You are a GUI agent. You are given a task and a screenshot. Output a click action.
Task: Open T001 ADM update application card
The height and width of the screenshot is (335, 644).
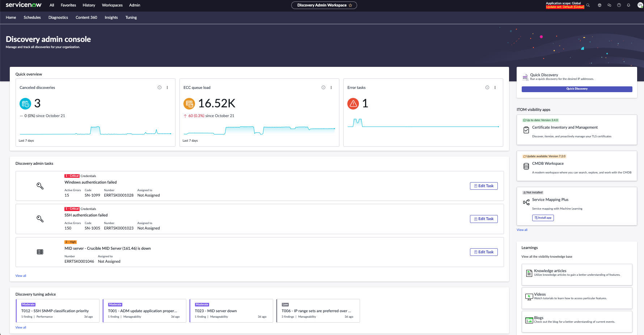(144, 311)
